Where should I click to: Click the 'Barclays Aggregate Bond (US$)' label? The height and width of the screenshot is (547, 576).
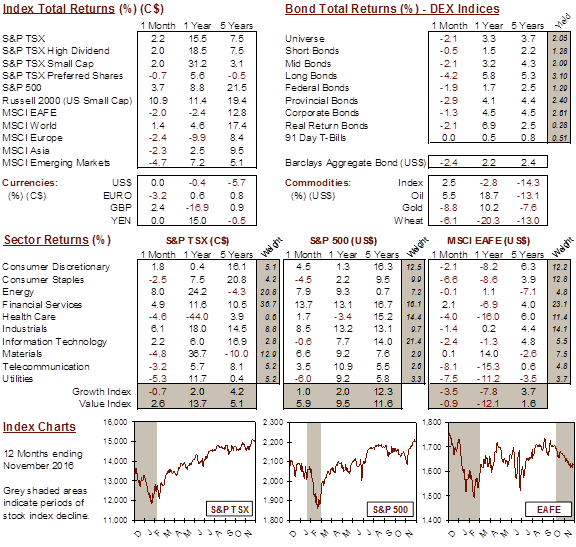click(356, 163)
